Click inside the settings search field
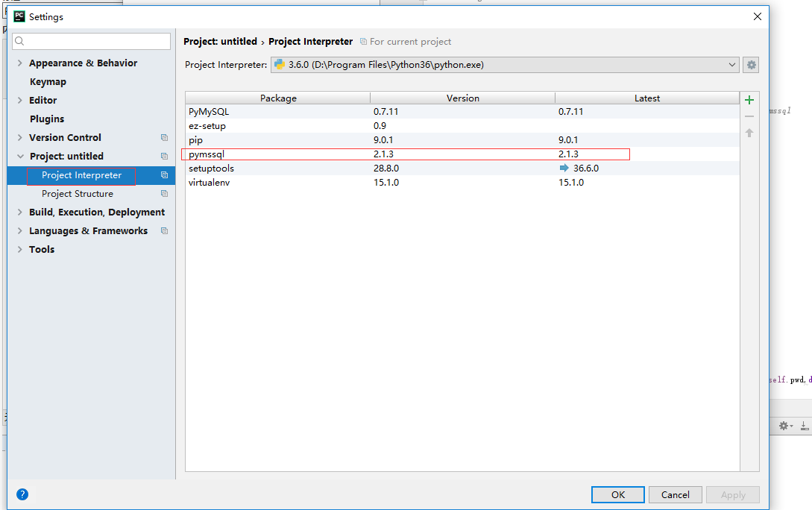The image size is (812, 510). tap(91, 41)
